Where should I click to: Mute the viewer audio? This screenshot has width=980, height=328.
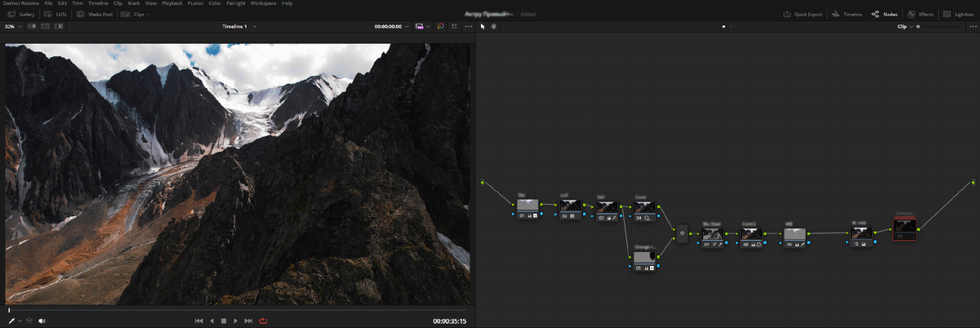coord(42,321)
